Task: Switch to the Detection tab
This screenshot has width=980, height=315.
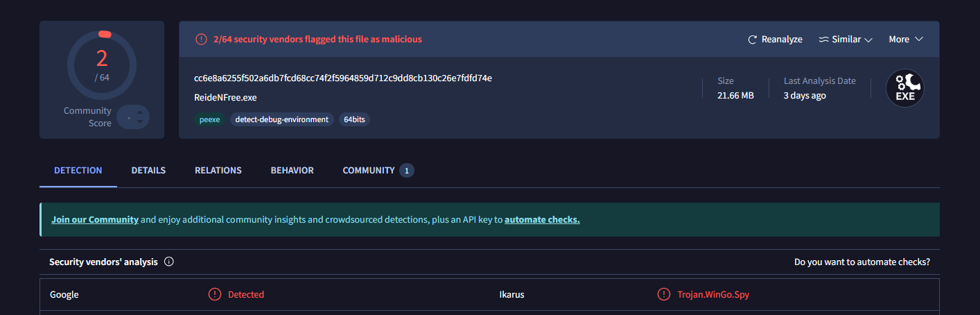Action: click(x=78, y=171)
